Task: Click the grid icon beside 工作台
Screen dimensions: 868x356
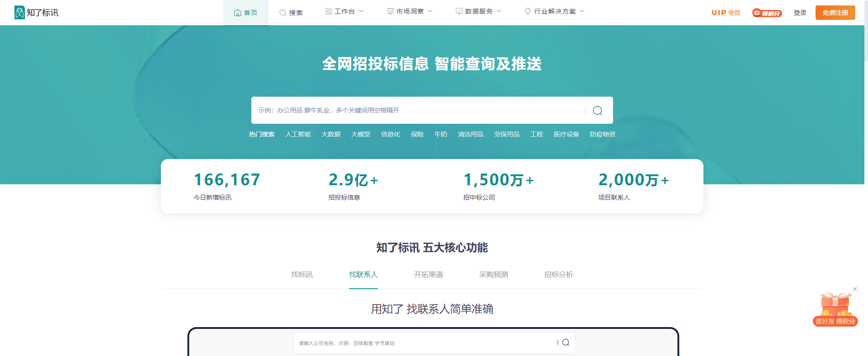Action: 329,11
